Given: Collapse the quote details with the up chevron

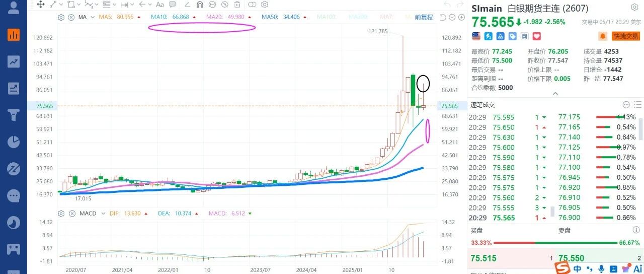Looking at the screenshot, I should tap(555, 93).
